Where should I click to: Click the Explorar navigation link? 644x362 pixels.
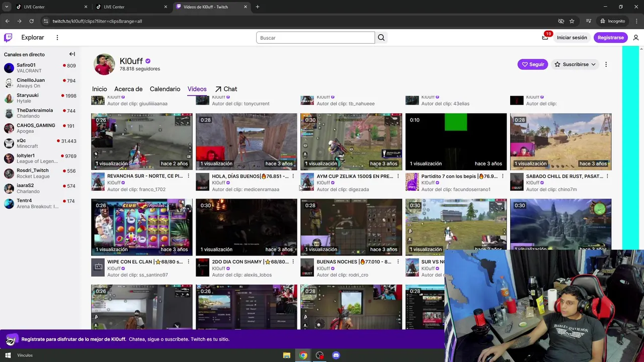click(33, 38)
